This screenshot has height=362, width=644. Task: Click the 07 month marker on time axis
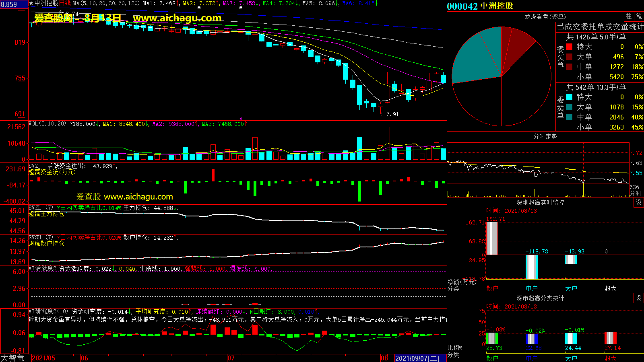pyautogui.click(x=231, y=358)
